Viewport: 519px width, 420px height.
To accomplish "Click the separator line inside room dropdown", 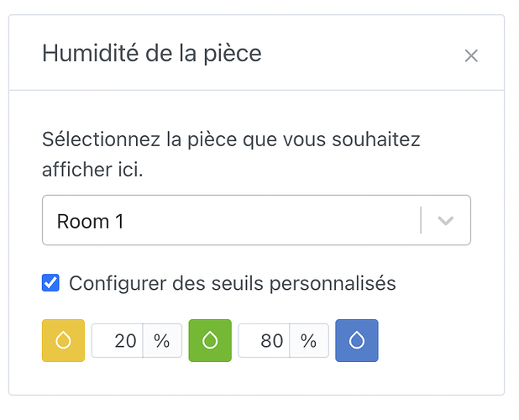I will click(421, 221).
